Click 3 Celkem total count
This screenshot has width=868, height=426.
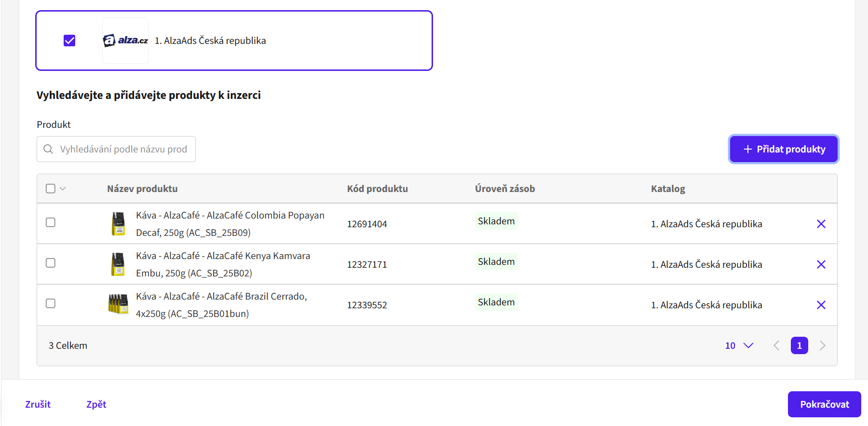(x=68, y=345)
